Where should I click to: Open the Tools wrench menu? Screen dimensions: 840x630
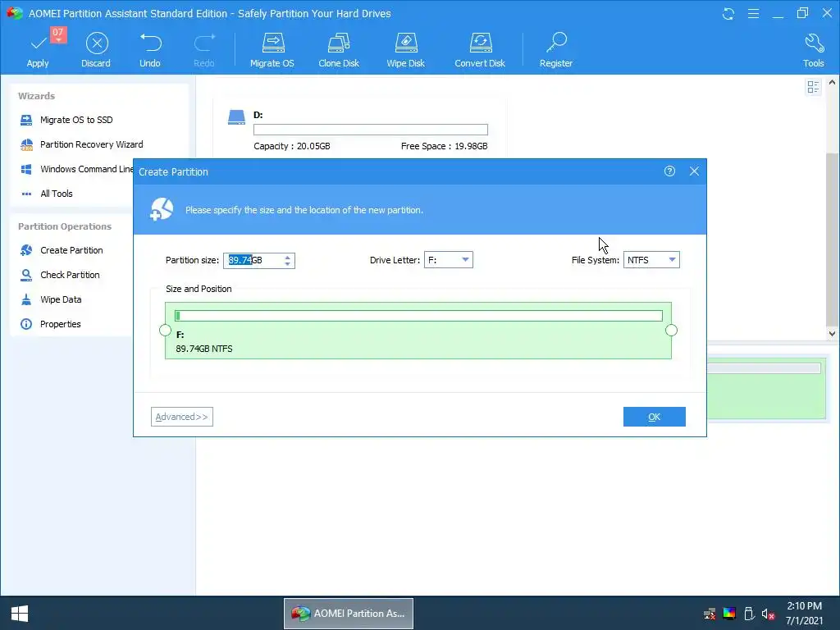[x=813, y=50]
